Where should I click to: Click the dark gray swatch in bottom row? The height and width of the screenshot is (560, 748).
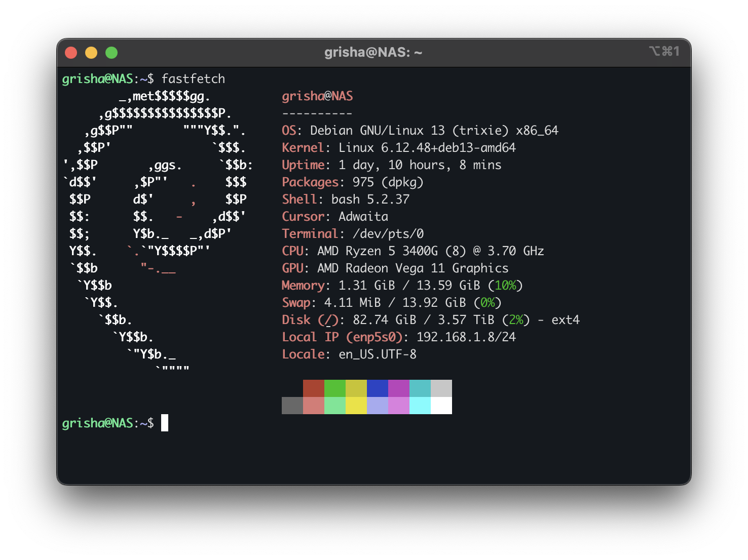[x=292, y=406]
